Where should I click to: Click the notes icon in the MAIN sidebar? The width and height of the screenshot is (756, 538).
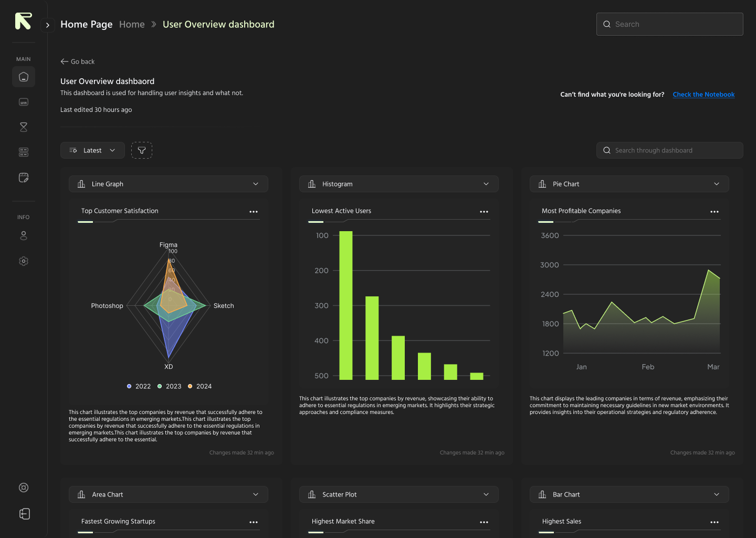(x=23, y=178)
